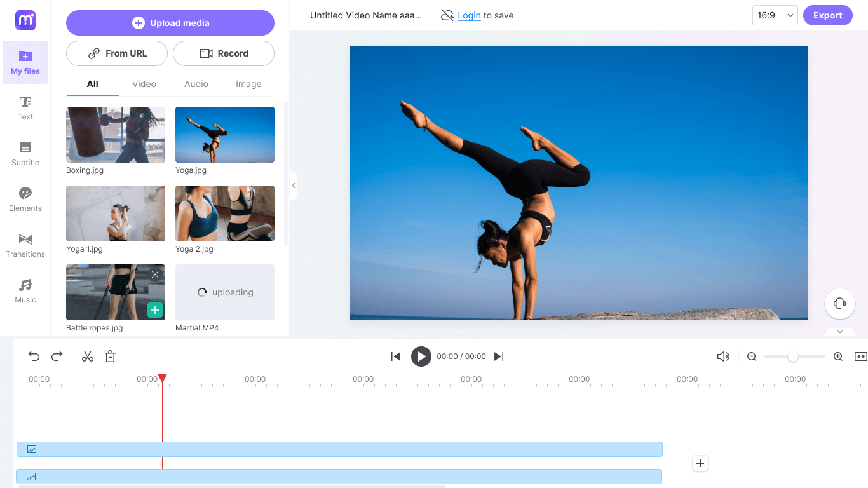Select the scissors split tool
The width and height of the screenshot is (868, 488).
pos(88,356)
